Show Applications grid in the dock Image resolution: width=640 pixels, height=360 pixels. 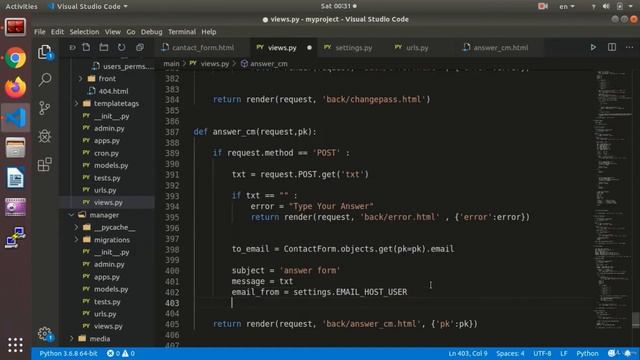[16, 345]
